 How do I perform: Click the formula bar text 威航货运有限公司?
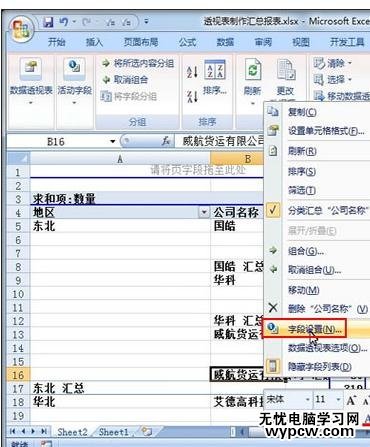pyautogui.click(x=223, y=141)
